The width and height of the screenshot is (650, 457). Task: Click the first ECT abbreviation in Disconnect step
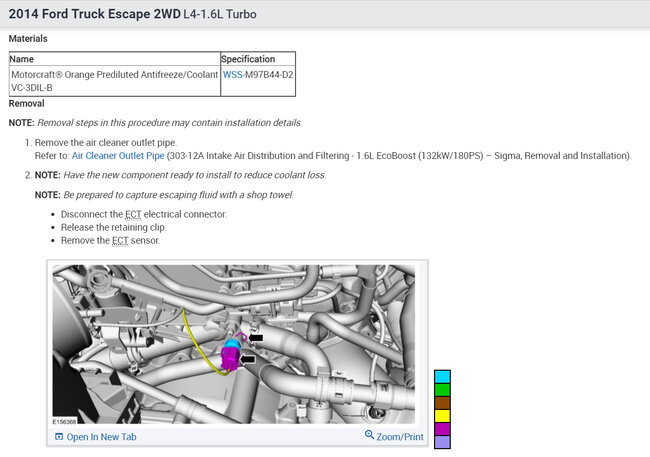(133, 214)
